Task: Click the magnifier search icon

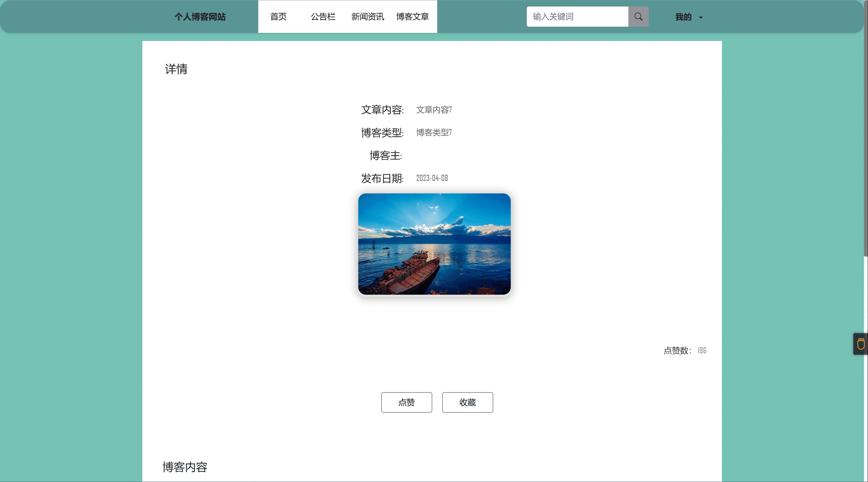Action: [x=638, y=17]
